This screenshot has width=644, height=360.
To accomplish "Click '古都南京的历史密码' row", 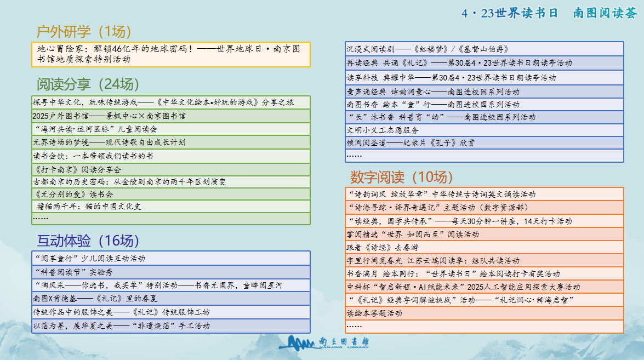I will 171,182.
